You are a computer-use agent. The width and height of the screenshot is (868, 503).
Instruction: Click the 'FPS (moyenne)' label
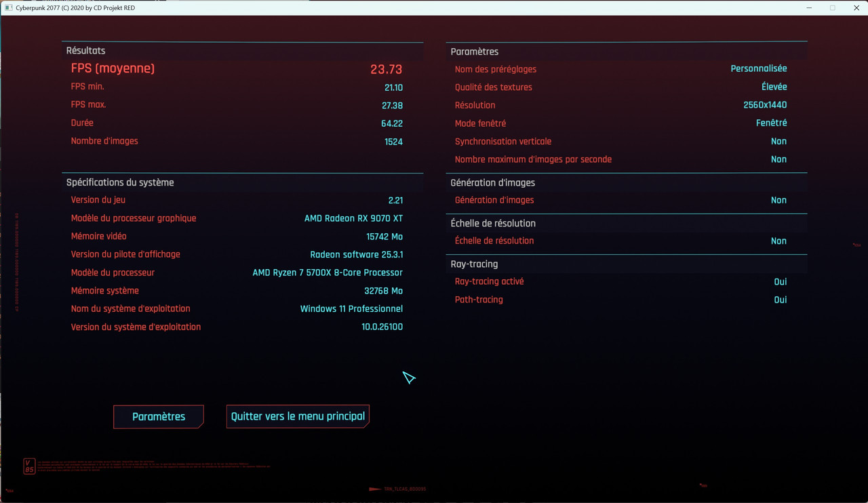[113, 68]
